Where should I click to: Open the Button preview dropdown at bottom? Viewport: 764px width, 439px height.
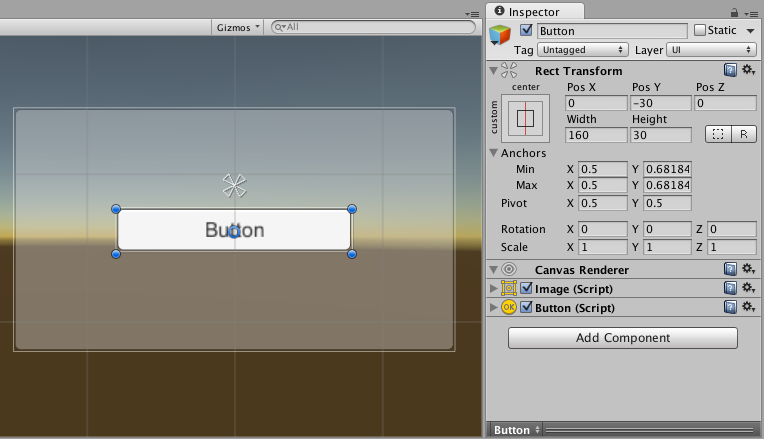[516, 430]
